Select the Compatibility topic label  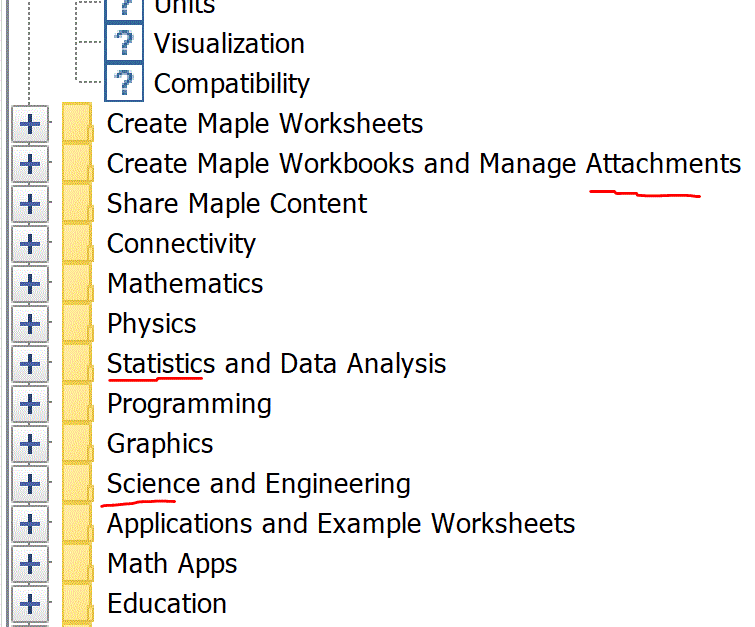(232, 84)
